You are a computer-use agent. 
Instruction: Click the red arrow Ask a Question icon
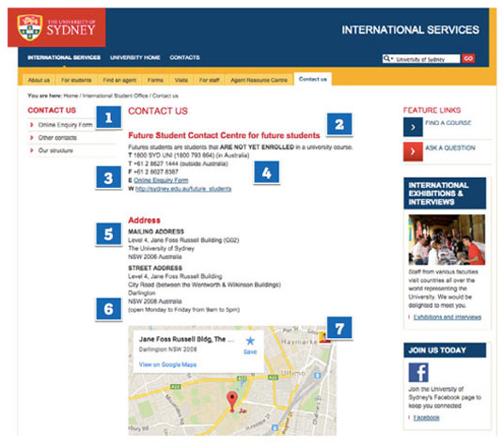pos(413,151)
